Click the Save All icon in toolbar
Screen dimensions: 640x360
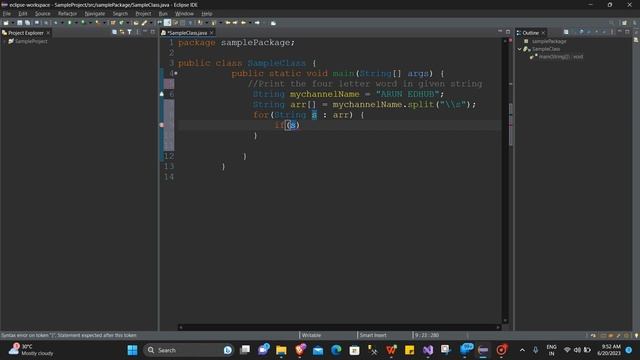point(27,23)
